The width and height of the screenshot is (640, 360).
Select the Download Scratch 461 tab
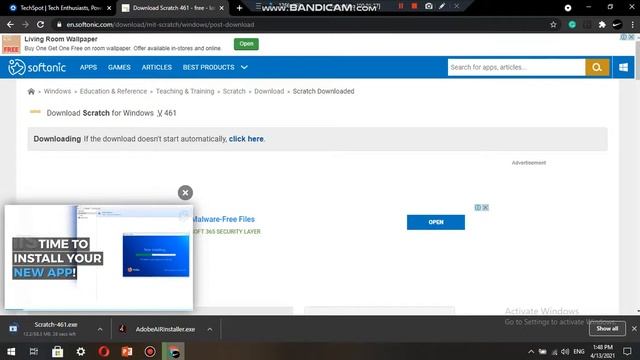tap(172, 8)
